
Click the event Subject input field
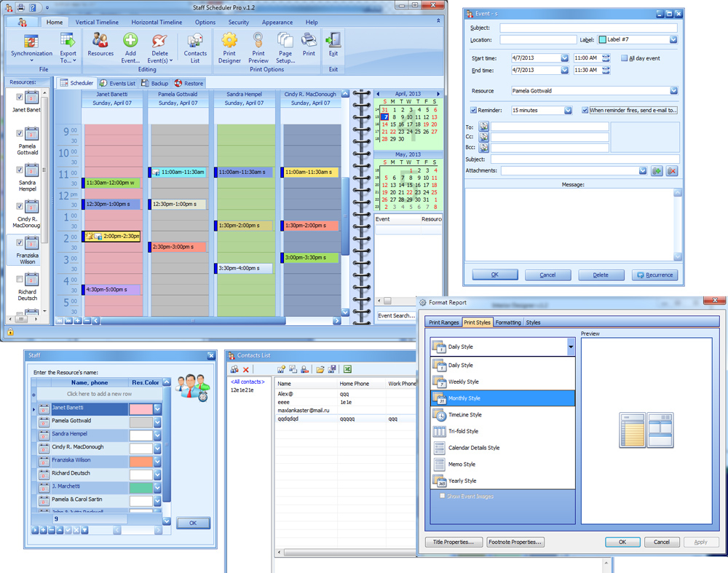tap(588, 28)
